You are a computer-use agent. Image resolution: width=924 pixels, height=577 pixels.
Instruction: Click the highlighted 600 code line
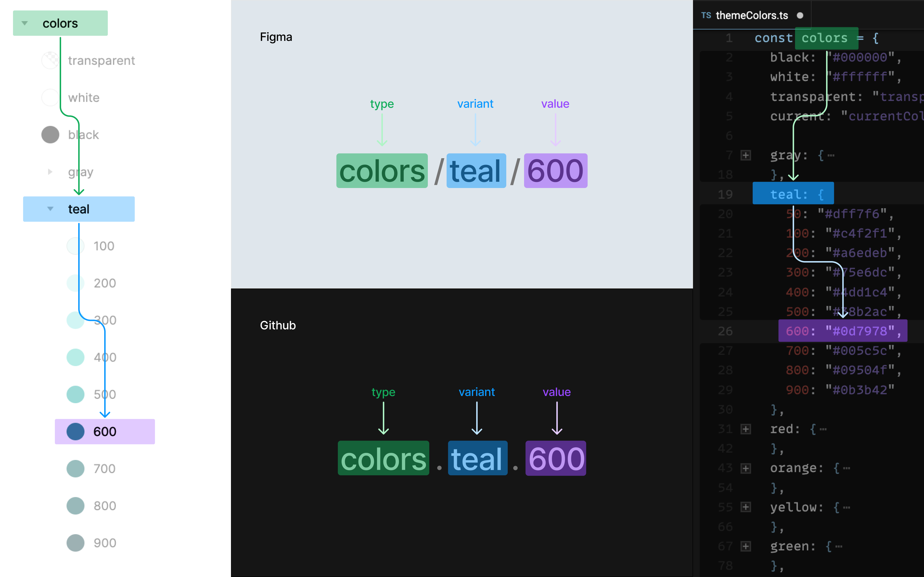click(843, 331)
